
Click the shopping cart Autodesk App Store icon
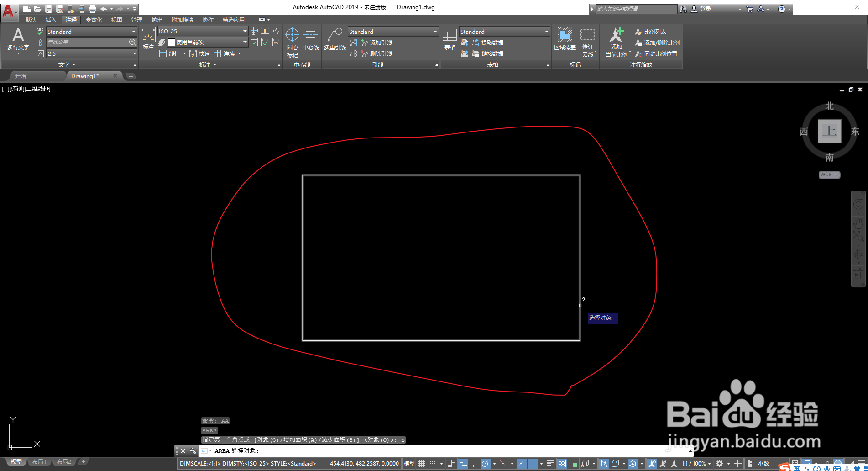749,9
